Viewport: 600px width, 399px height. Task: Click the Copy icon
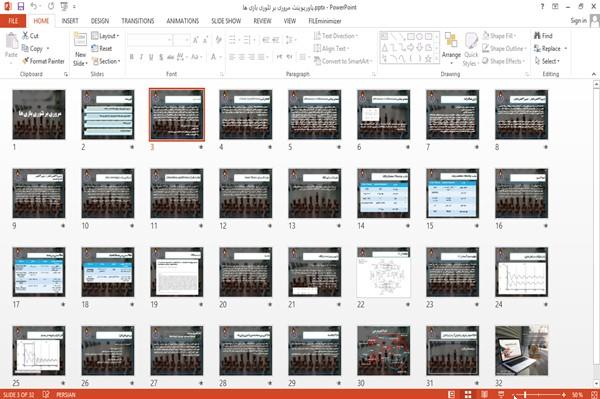click(x=25, y=48)
